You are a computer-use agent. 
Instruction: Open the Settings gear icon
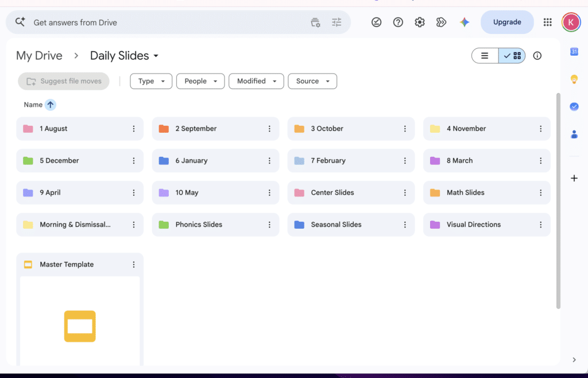[420, 22]
